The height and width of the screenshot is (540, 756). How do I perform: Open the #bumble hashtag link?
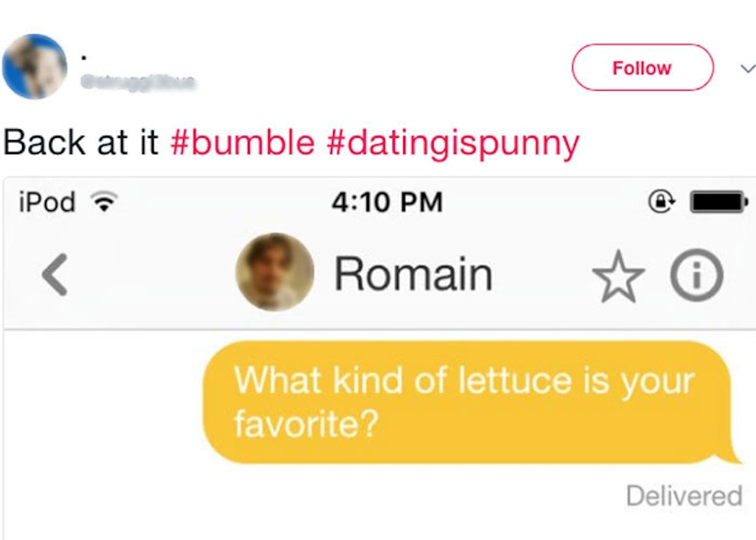pyautogui.click(x=237, y=142)
